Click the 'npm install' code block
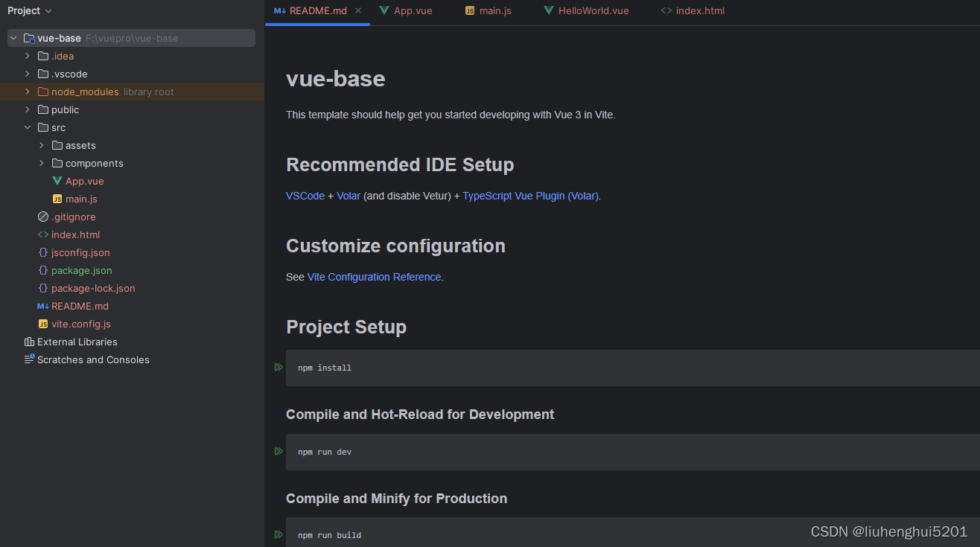The image size is (980, 547). (633, 368)
